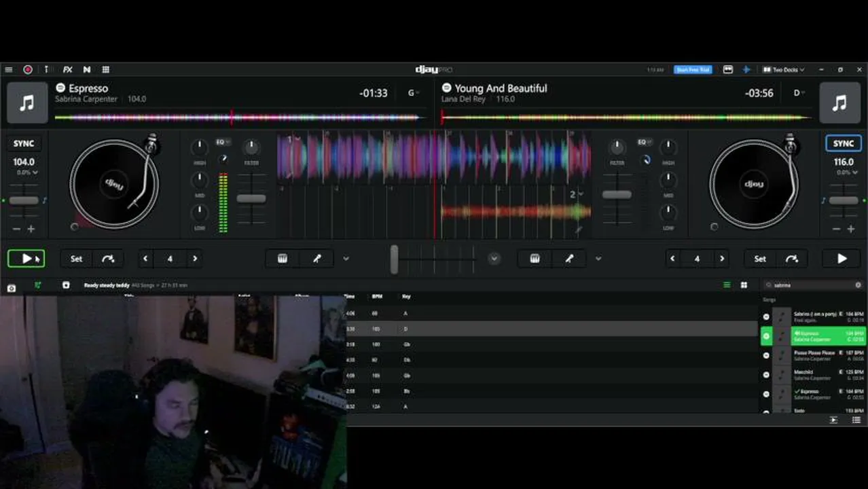868x489 pixels.
Task: Open the automix play icon at bottom right
Action: pyautogui.click(x=833, y=420)
